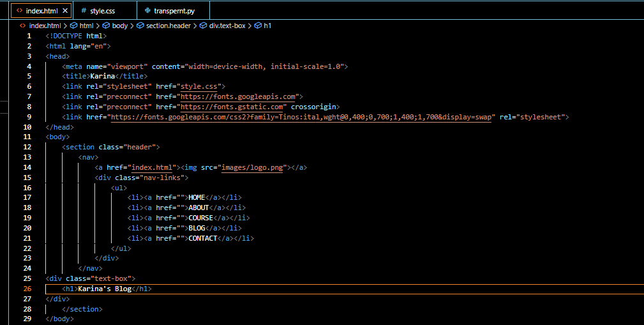
Task: Click the fonts.gstatic.com preconnect URL
Action: coord(232,107)
